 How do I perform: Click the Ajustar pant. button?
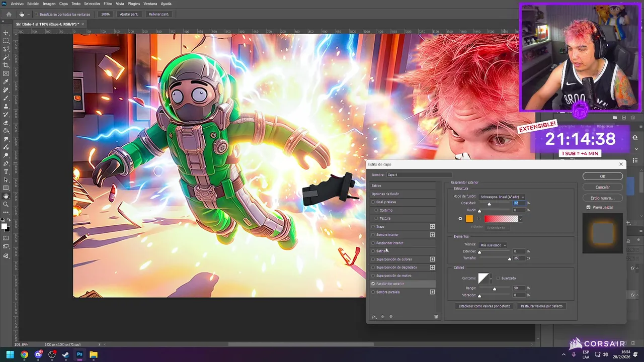tap(129, 14)
